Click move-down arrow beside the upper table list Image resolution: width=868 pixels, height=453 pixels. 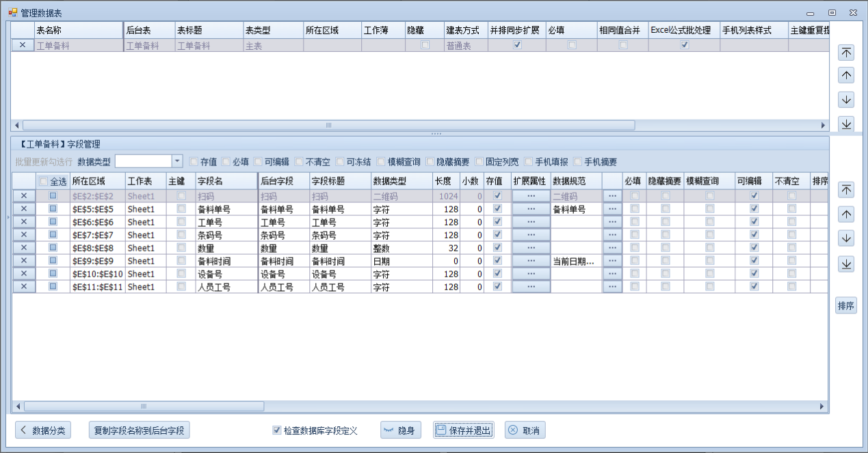point(846,100)
